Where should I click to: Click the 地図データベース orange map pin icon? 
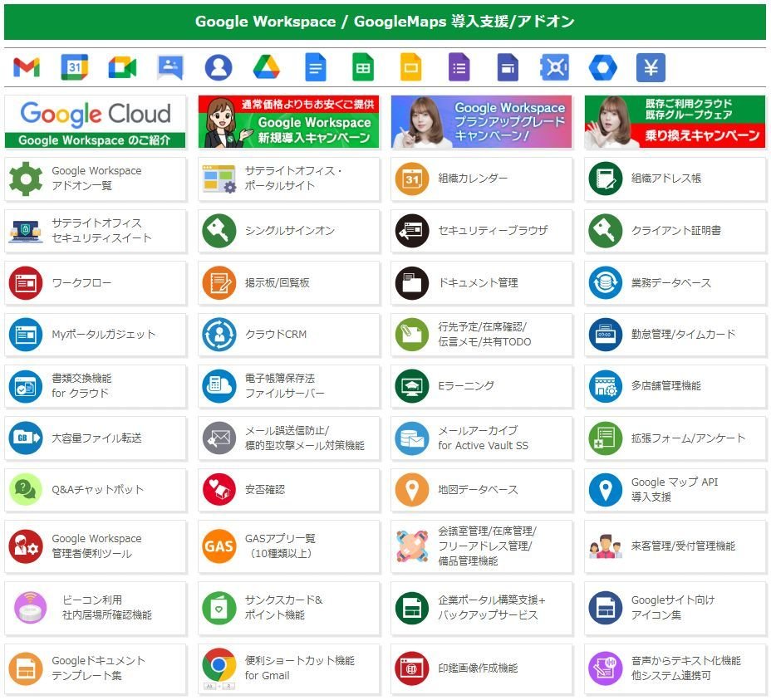point(411,490)
